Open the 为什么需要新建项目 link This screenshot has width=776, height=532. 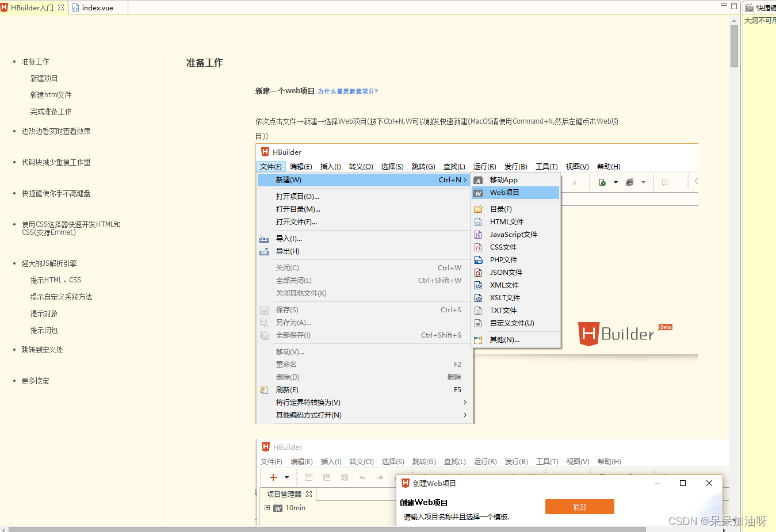click(348, 91)
